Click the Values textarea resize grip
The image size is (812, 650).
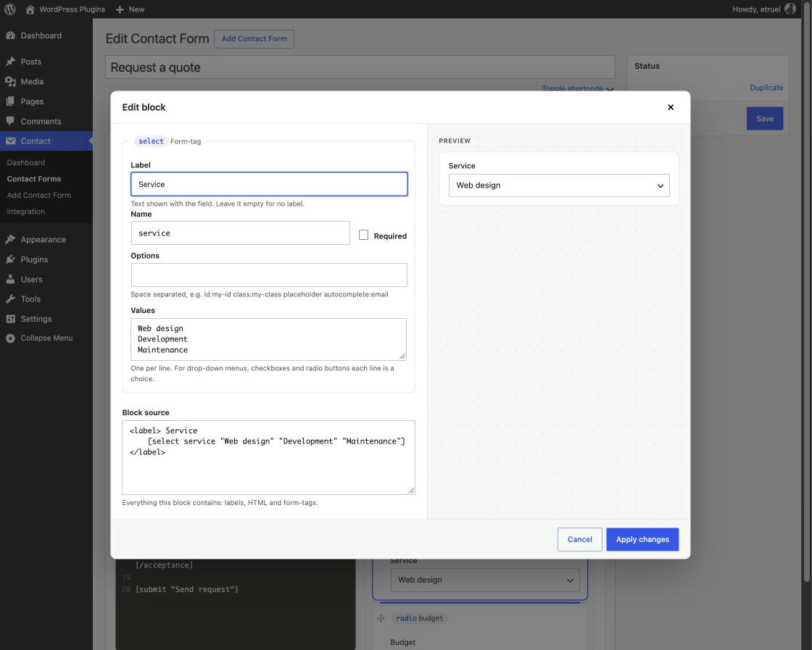click(402, 357)
